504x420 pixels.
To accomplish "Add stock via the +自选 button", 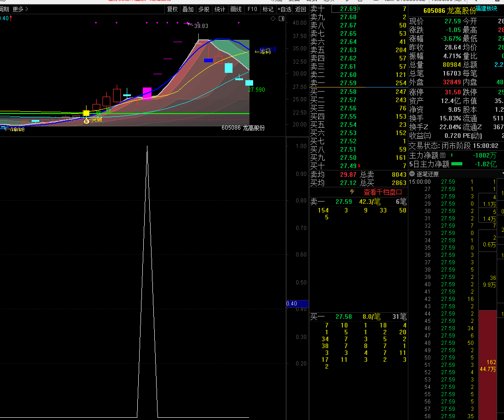I will coord(284,9).
